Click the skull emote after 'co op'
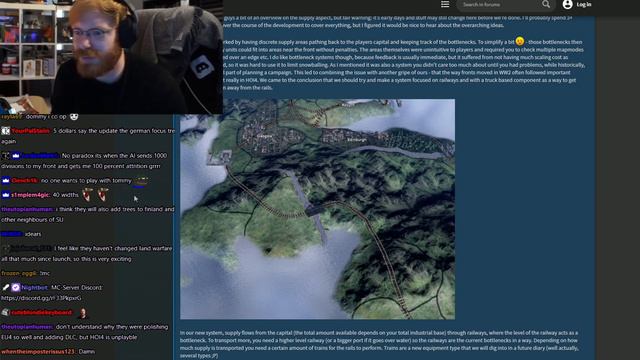Image resolution: width=640 pixels, height=360 pixels. tap(73, 117)
